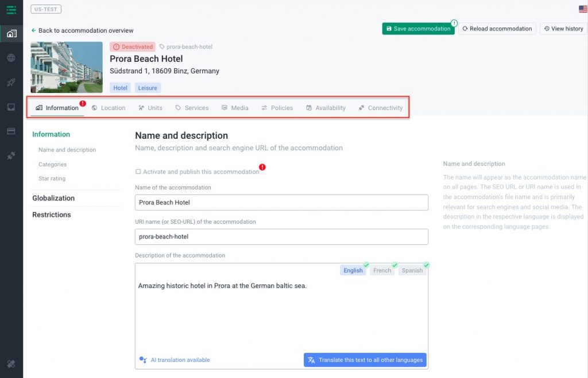The image size is (588, 378).
Task: Open the hamburger menu in the sidebar
Action: tap(11, 10)
